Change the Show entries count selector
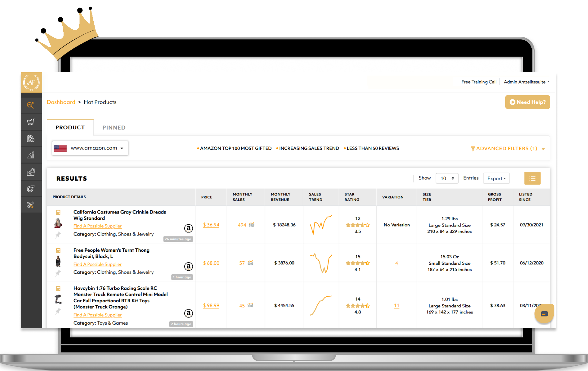Image resolution: width=588 pixels, height=371 pixels. coord(447,178)
